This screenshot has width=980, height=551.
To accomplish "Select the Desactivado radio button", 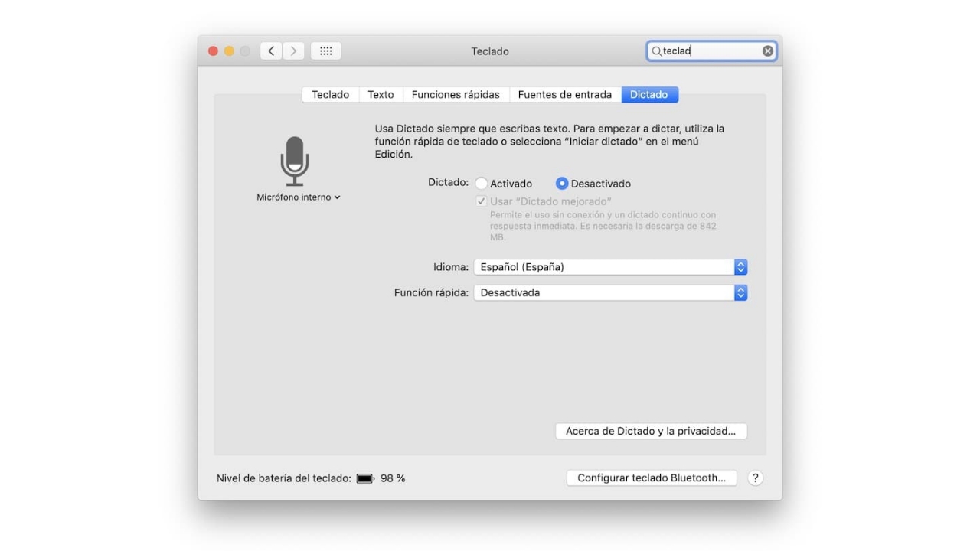I will click(x=562, y=184).
